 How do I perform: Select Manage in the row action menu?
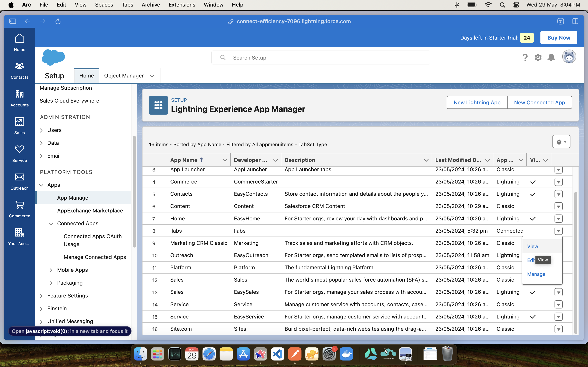[x=536, y=274]
